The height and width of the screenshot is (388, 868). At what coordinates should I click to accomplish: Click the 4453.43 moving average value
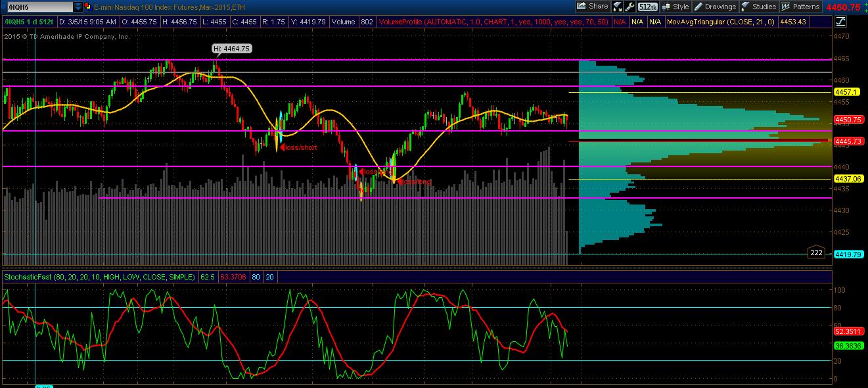792,22
